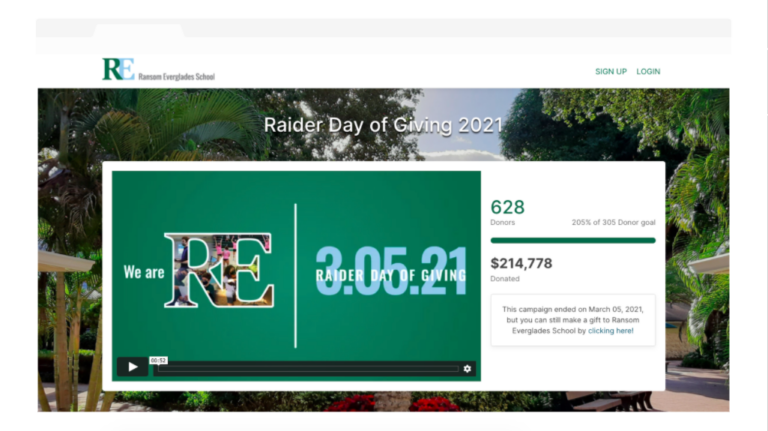Click the donor goal progress bar
This screenshot has width=768, height=431.
click(573, 240)
